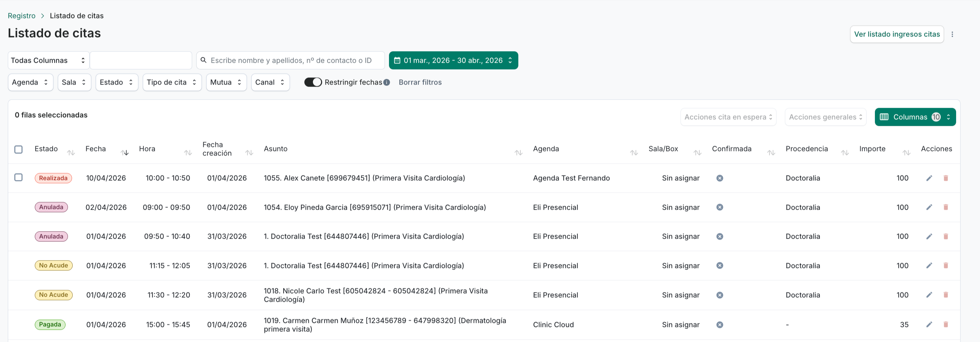
Task: Click the unconfirmed status icon for Alex Canete
Action: point(719,178)
